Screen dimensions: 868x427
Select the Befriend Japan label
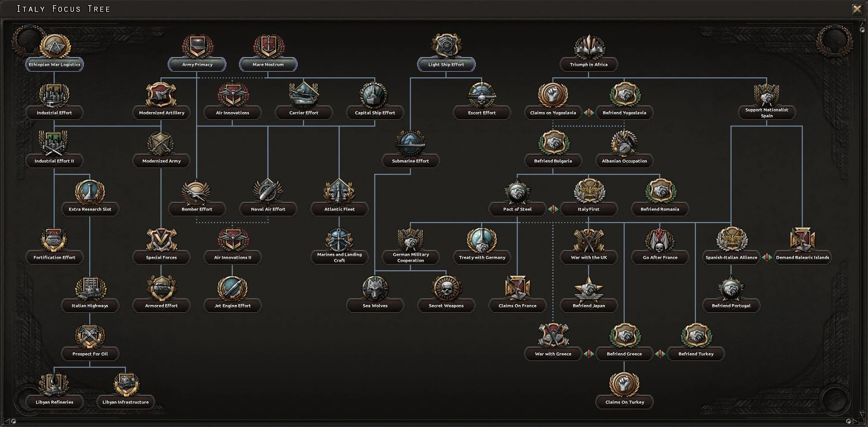coord(589,306)
